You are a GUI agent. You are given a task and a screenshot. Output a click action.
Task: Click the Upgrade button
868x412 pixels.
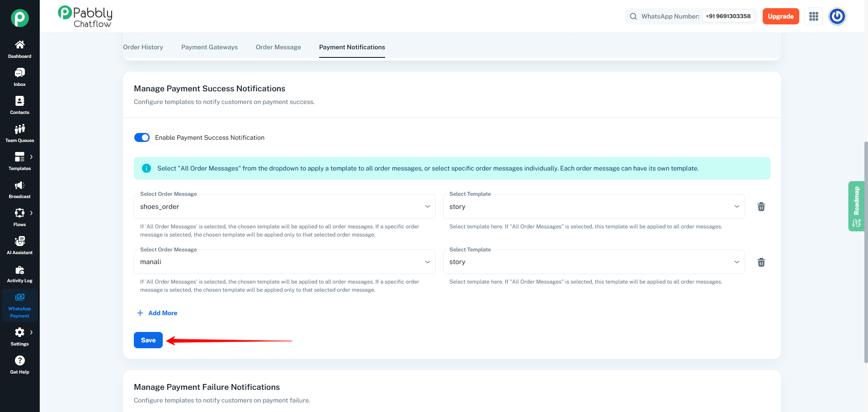(x=781, y=16)
